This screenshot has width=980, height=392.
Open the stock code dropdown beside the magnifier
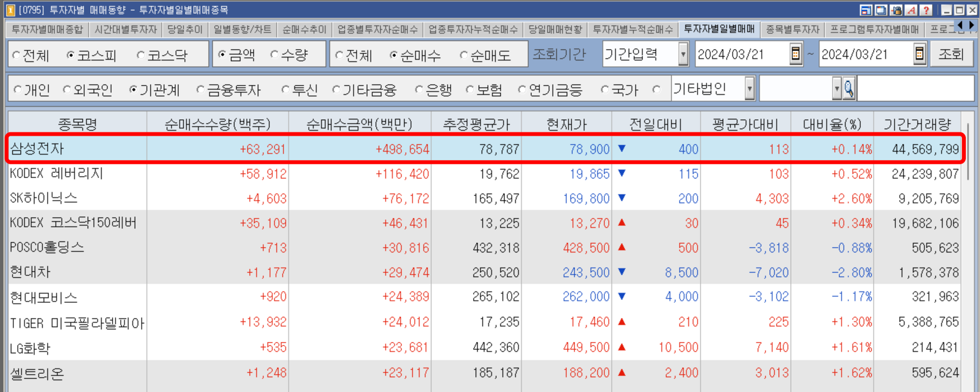point(836,89)
